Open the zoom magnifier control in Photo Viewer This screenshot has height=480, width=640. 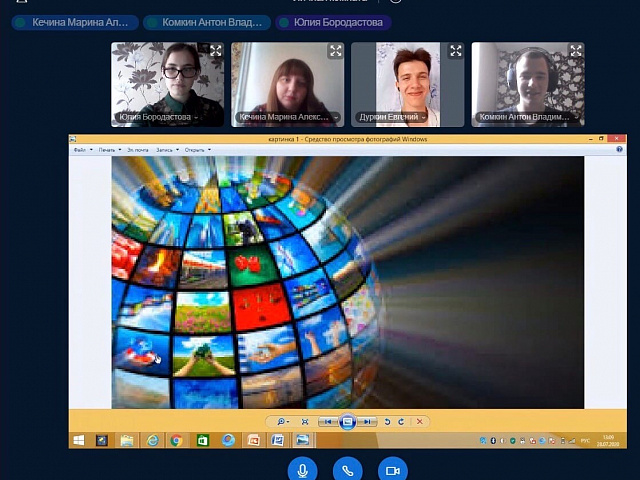click(x=282, y=422)
